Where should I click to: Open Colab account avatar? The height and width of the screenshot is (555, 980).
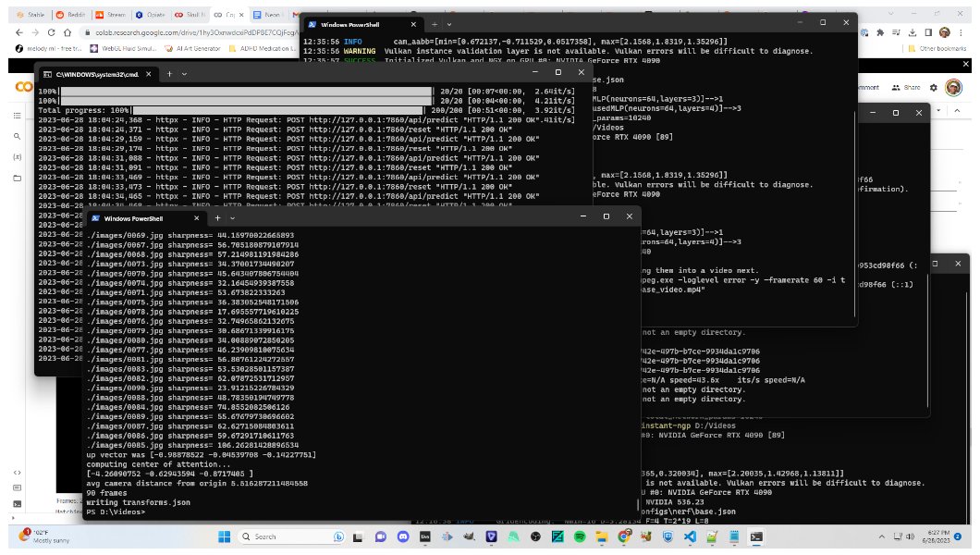click(x=954, y=88)
